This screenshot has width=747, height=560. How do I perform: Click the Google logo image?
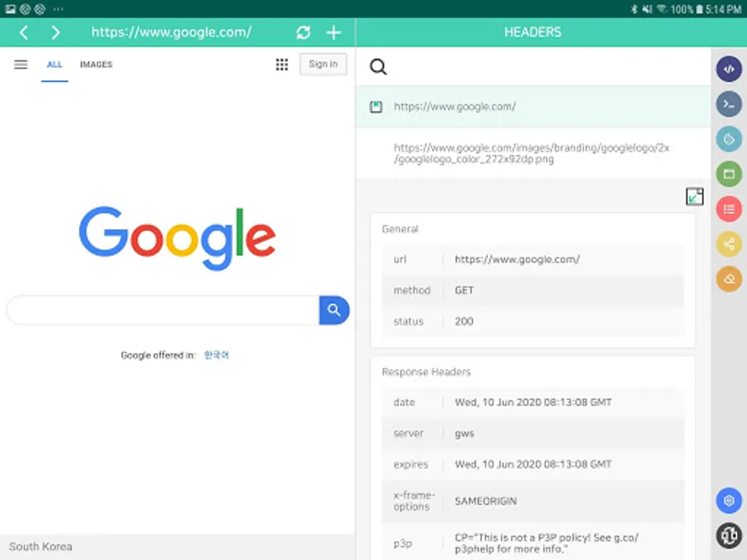(x=178, y=238)
